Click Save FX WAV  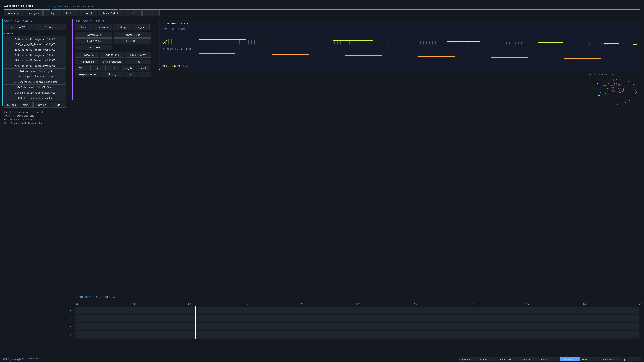tap(138, 55)
